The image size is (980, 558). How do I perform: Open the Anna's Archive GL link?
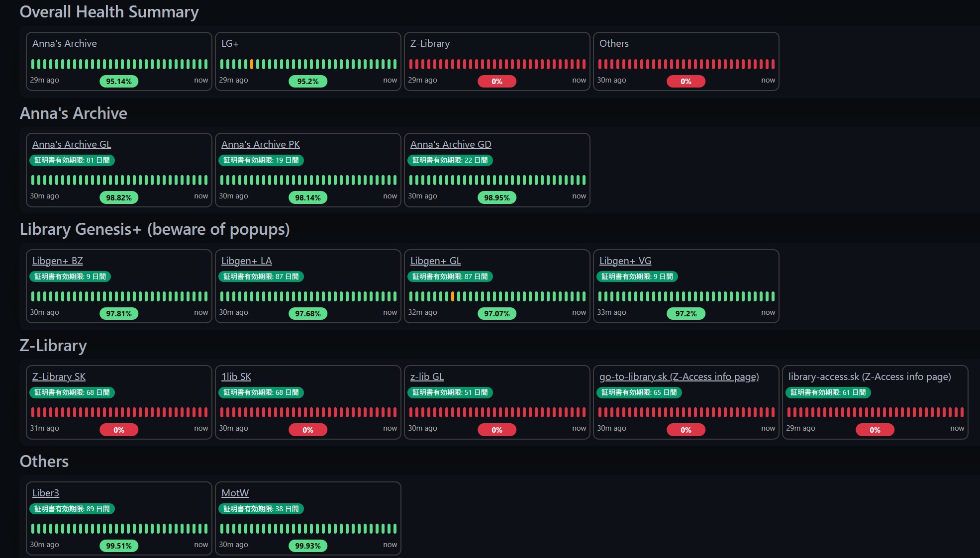point(72,144)
